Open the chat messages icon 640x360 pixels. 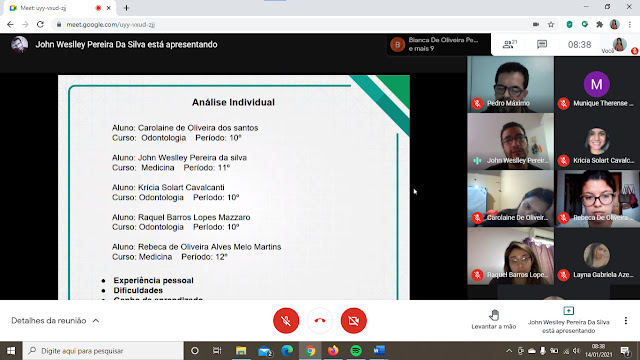(x=542, y=44)
